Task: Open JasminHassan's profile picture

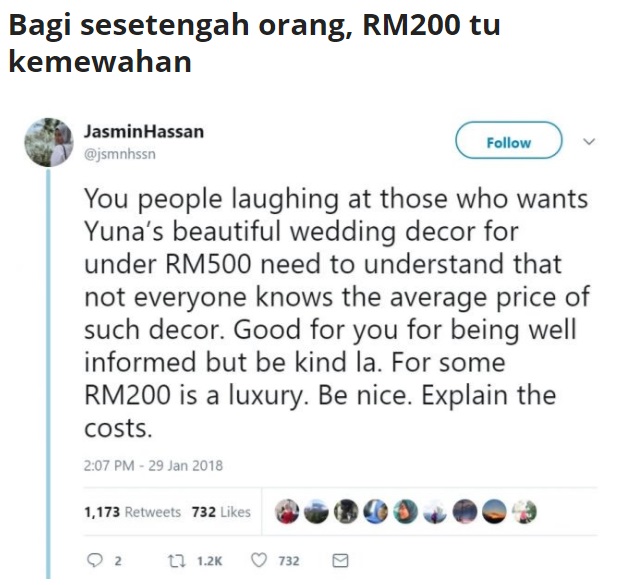Action: click(49, 142)
